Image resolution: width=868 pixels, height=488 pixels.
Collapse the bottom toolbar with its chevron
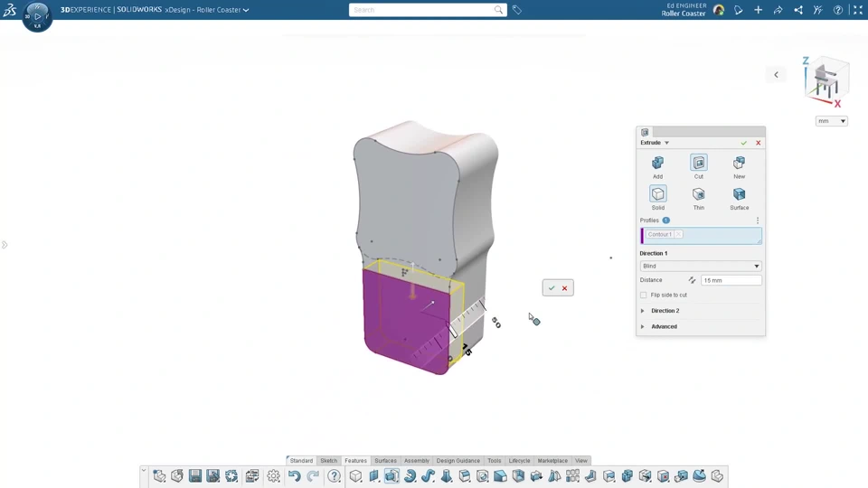coord(144,471)
